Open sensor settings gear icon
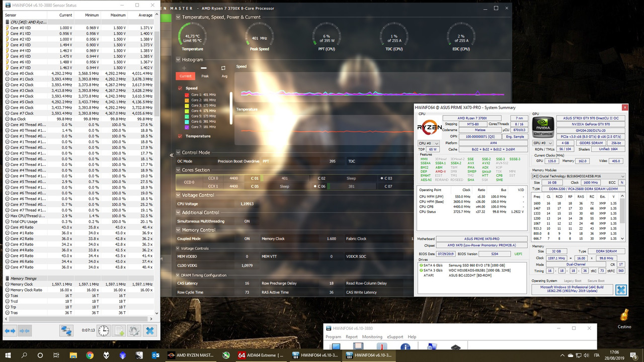 point(134,330)
